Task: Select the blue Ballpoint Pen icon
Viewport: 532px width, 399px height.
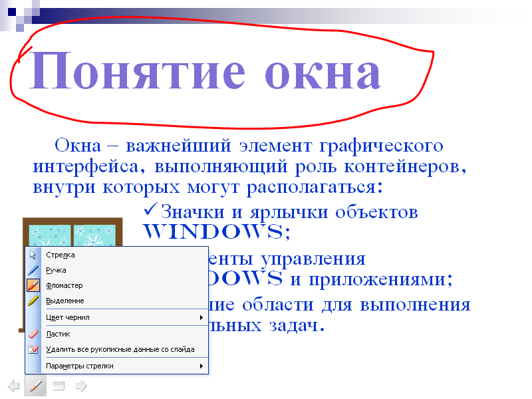Action: [33, 270]
